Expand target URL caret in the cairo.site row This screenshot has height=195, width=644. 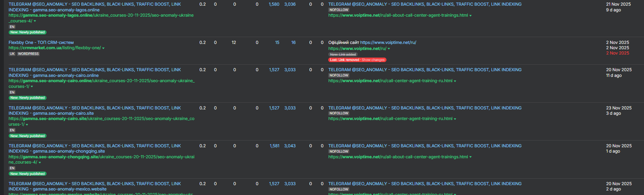tap(455, 119)
